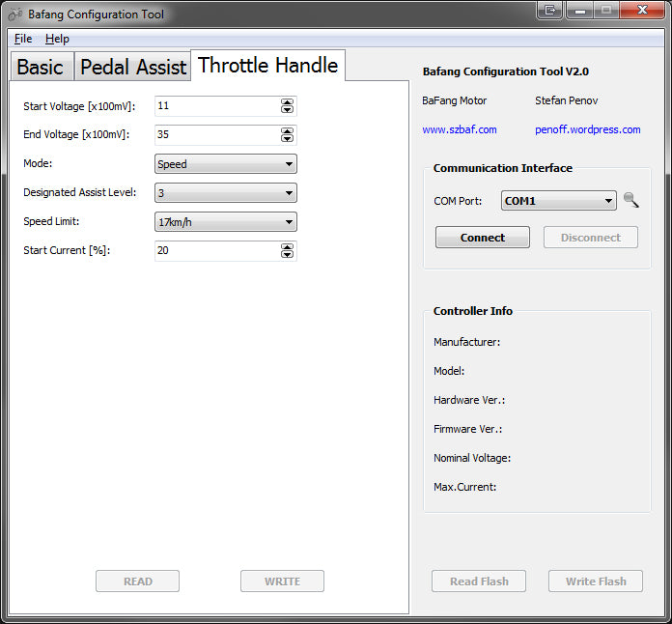This screenshot has height=624, width=672.
Task: Click the magnifier icon beside COM Port
Action: click(631, 200)
